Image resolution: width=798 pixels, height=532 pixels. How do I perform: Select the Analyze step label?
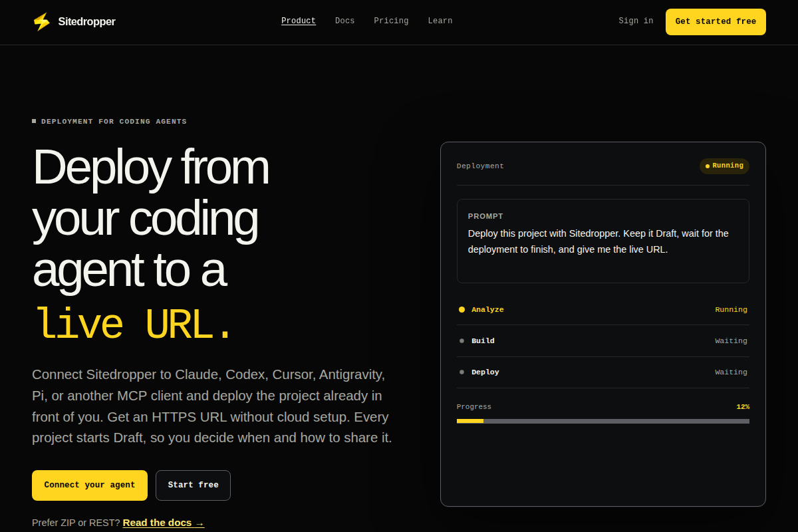click(487, 310)
